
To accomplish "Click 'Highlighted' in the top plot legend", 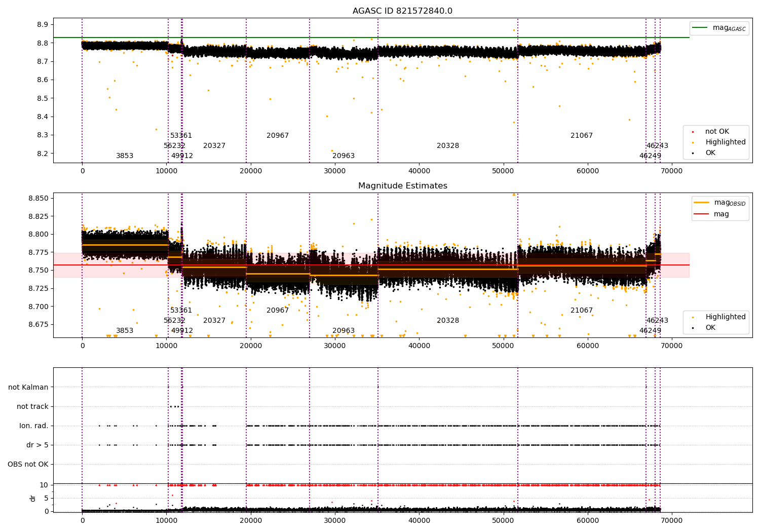I will (x=726, y=142).
